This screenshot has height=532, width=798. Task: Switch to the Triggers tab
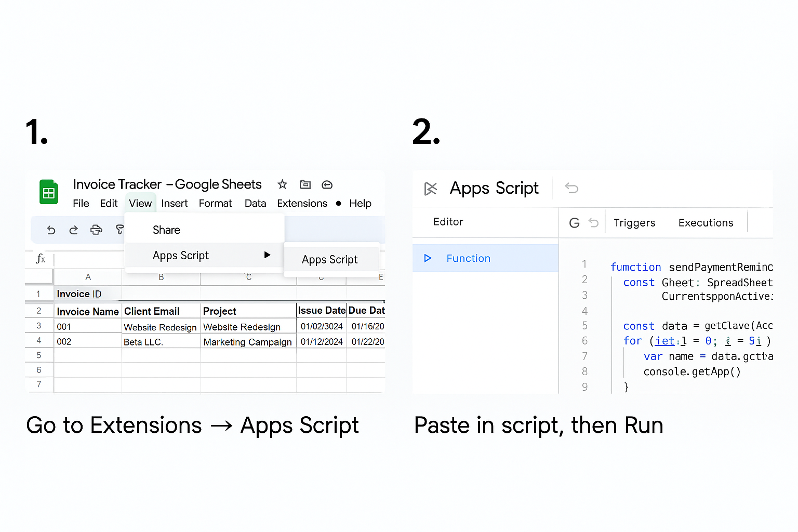[634, 223]
